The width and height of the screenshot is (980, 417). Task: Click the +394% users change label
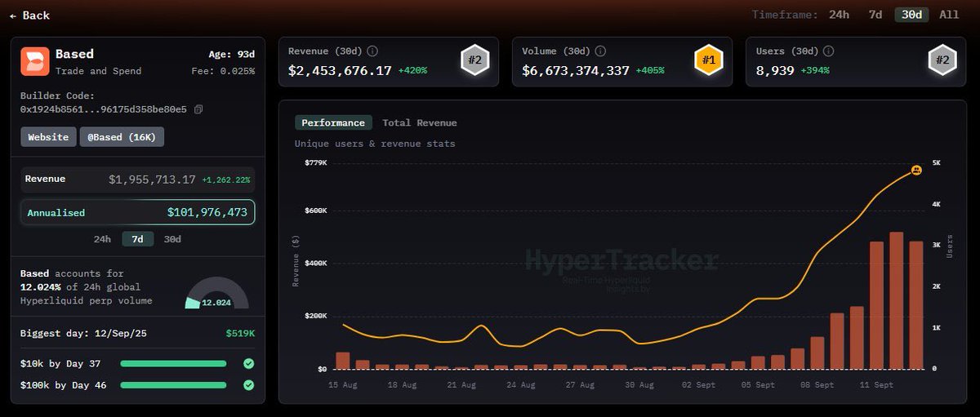[813, 71]
